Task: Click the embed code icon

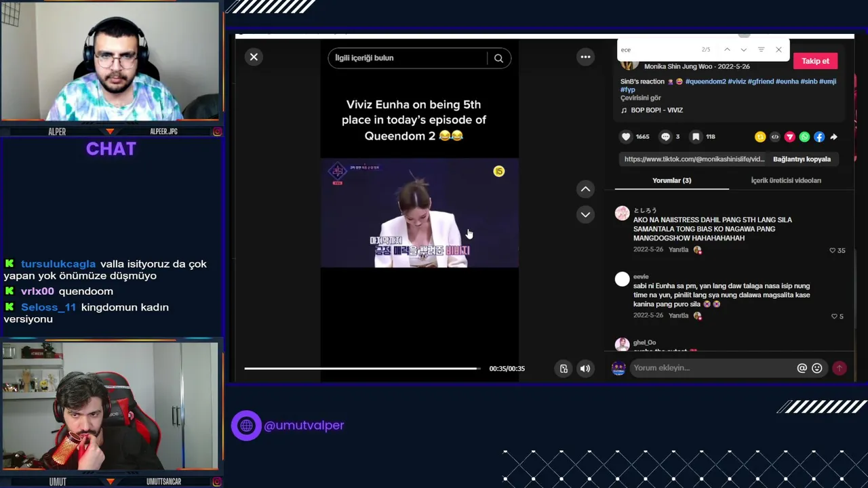Action: click(774, 137)
